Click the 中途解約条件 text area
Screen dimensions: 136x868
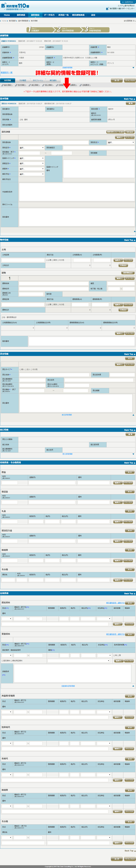[77, 192]
